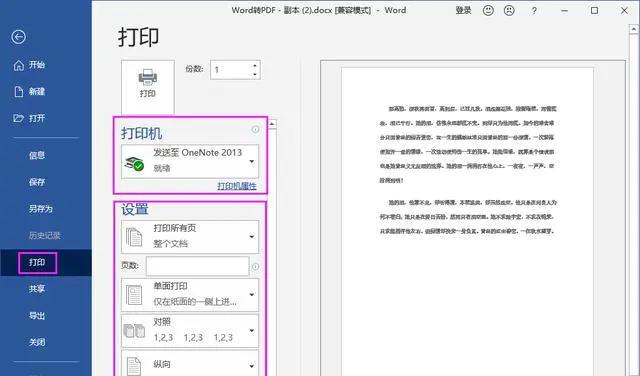Click the OneNote printer ready status icon

(x=134, y=163)
